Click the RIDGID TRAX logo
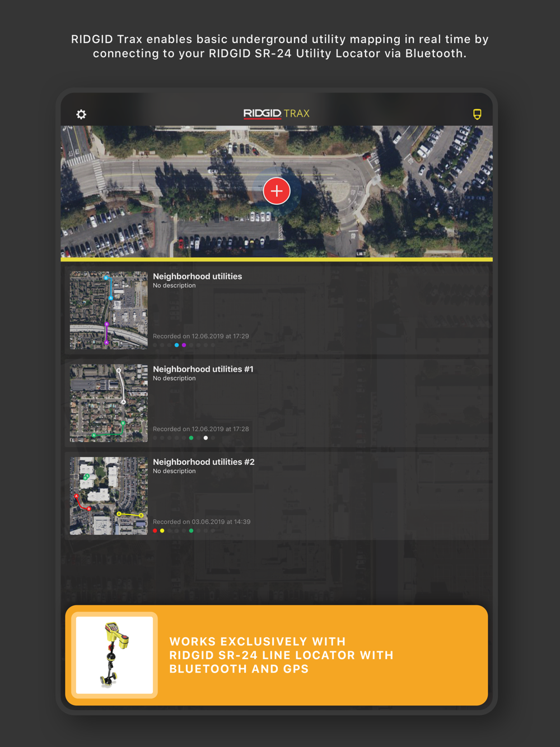The width and height of the screenshot is (560, 747). coord(277,114)
